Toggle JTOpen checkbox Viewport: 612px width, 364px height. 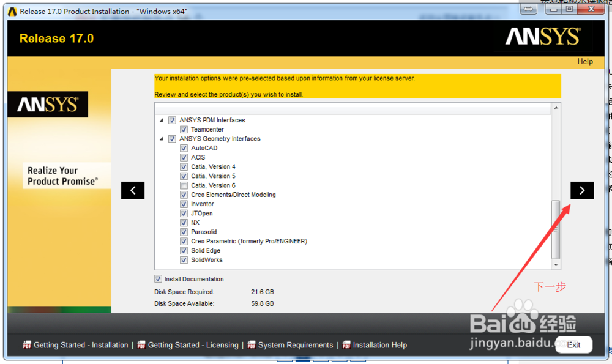tap(184, 214)
